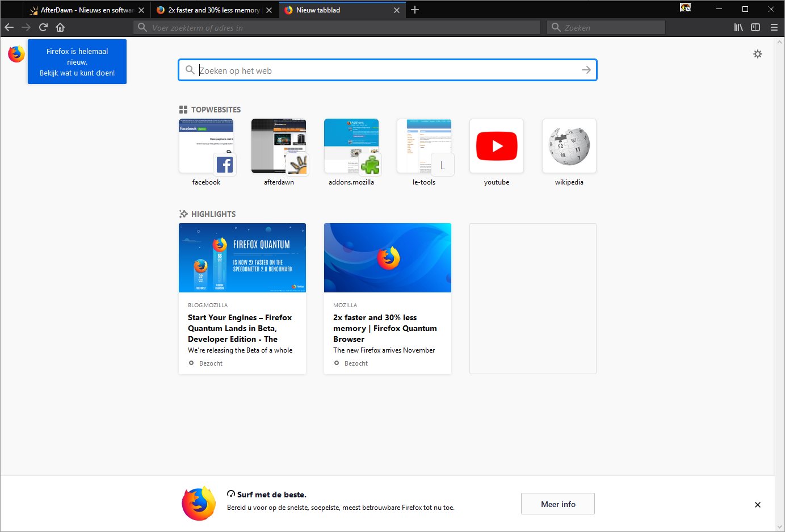Click the Firefox Quantum benchmark image
Screen dimensions: 785x532
(242, 258)
